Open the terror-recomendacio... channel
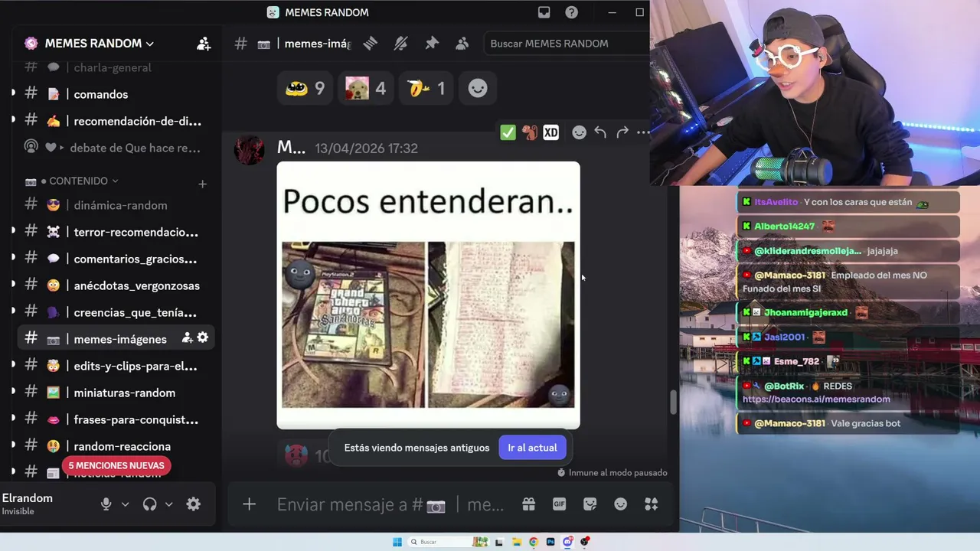Screen dimensions: 980x551 (x=115, y=232)
